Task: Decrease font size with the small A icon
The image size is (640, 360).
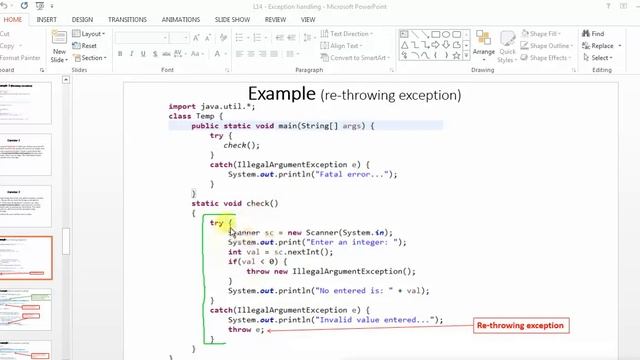Action: 208,38
